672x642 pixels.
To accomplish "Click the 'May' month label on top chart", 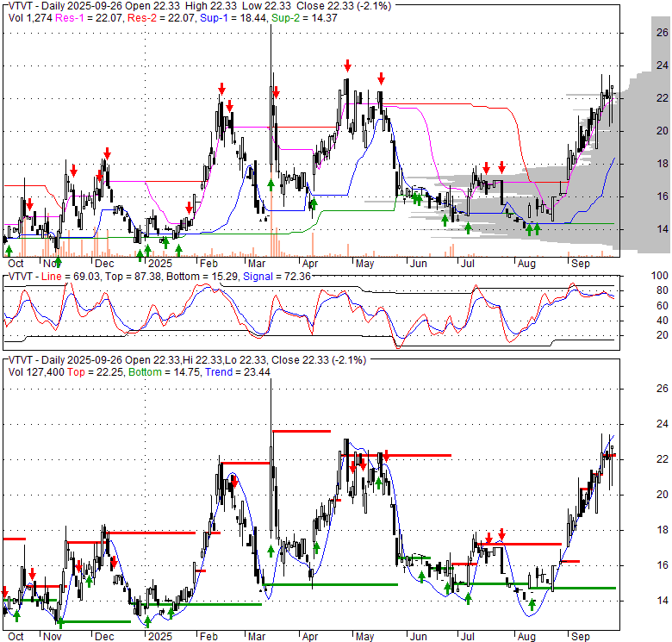I will (x=364, y=264).
